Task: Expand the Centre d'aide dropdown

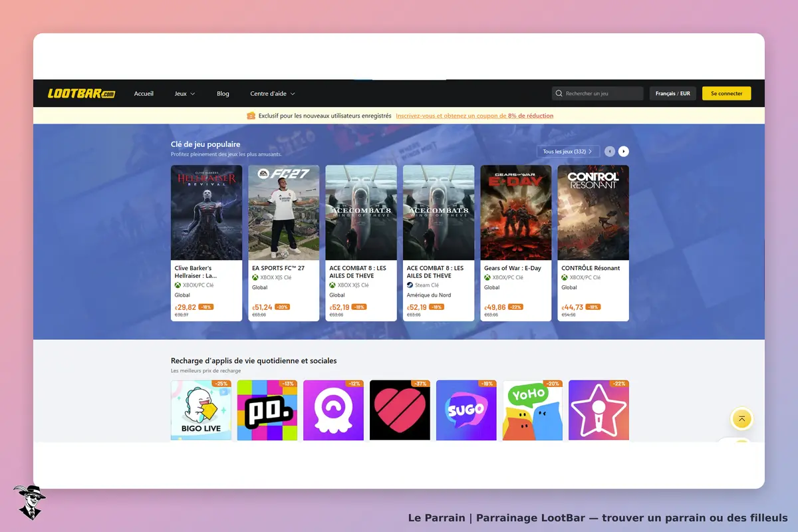Action: (x=273, y=94)
